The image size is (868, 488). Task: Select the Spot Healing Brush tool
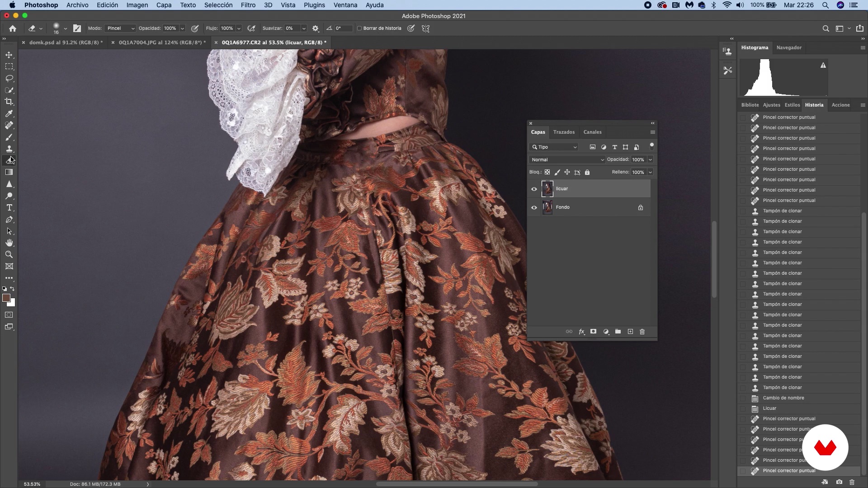click(9, 125)
